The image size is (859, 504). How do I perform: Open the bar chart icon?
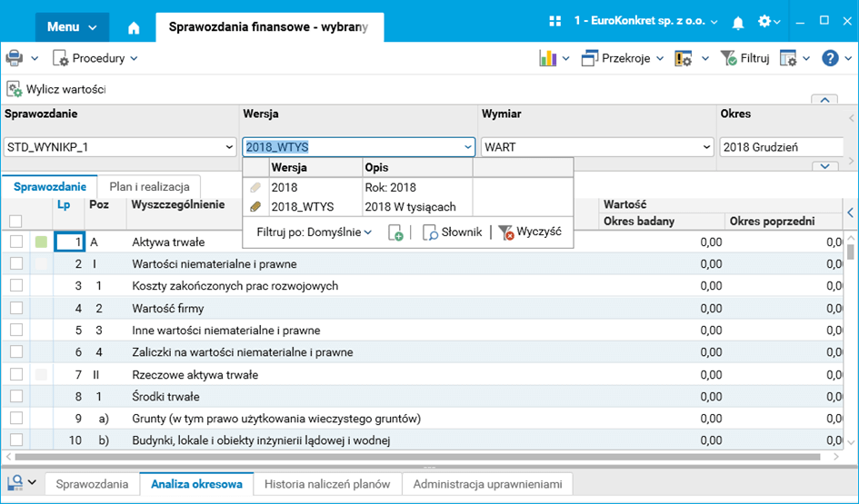click(547, 58)
